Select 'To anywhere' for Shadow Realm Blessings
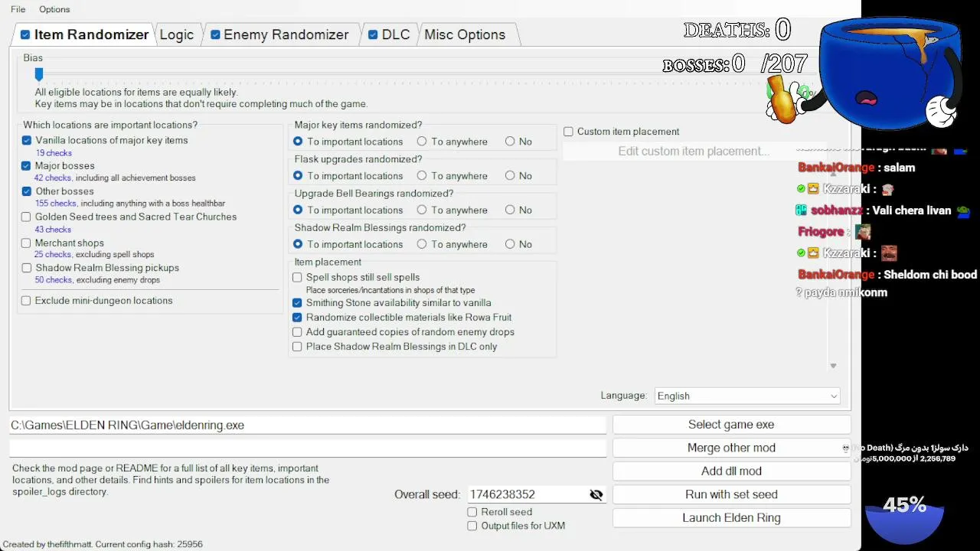Viewport: 980px width, 551px height. click(422, 244)
